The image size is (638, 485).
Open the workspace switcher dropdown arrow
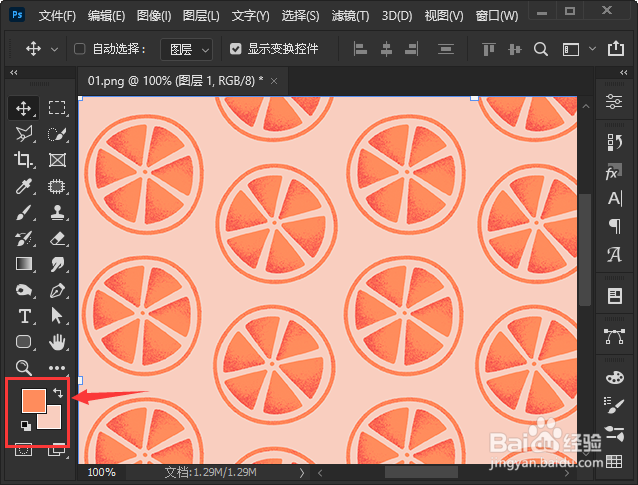[x=592, y=49]
